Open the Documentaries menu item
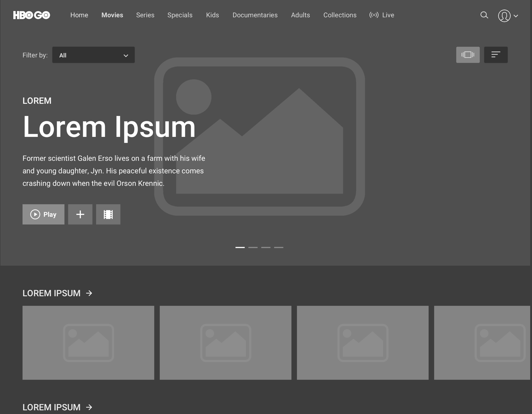The height and width of the screenshot is (414, 532). coord(255,15)
